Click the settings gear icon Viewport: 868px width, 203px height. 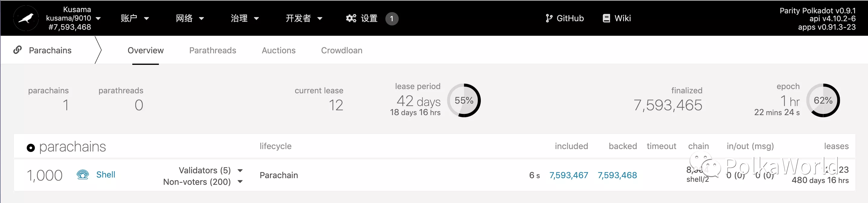[351, 18]
